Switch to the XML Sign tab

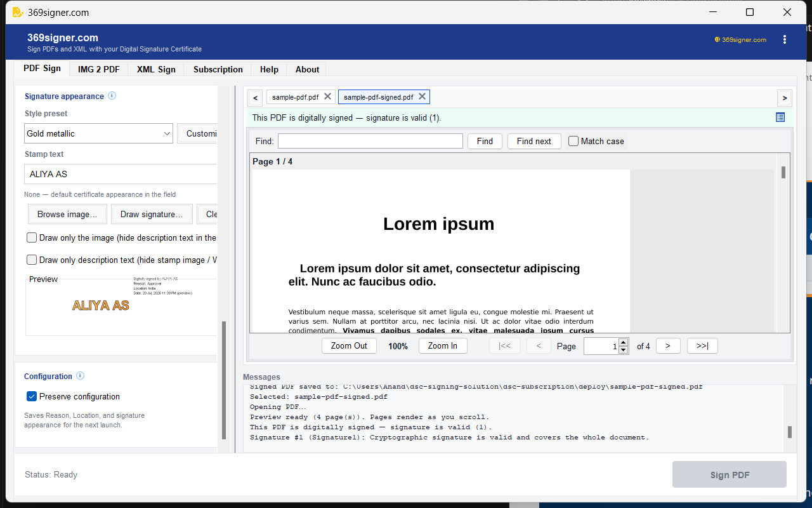pos(156,69)
